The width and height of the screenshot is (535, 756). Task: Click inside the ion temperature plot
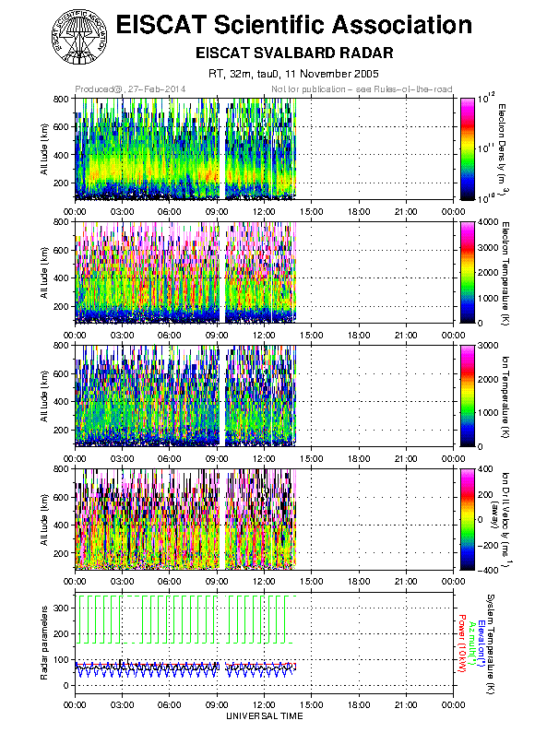(264, 396)
